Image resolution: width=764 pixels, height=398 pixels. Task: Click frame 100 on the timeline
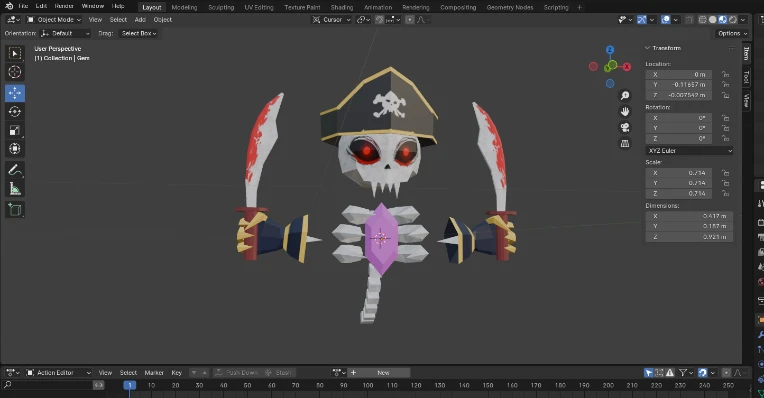coord(368,385)
